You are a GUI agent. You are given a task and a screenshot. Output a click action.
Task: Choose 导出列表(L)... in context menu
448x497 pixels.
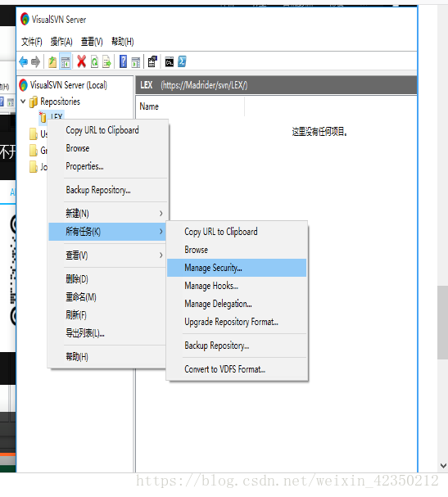[108, 333]
